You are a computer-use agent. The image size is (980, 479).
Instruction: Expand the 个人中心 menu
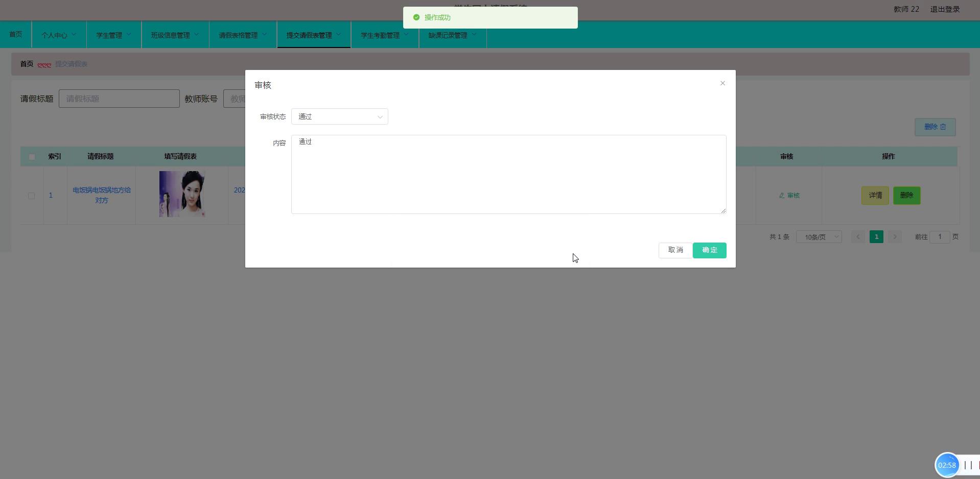[x=59, y=35]
